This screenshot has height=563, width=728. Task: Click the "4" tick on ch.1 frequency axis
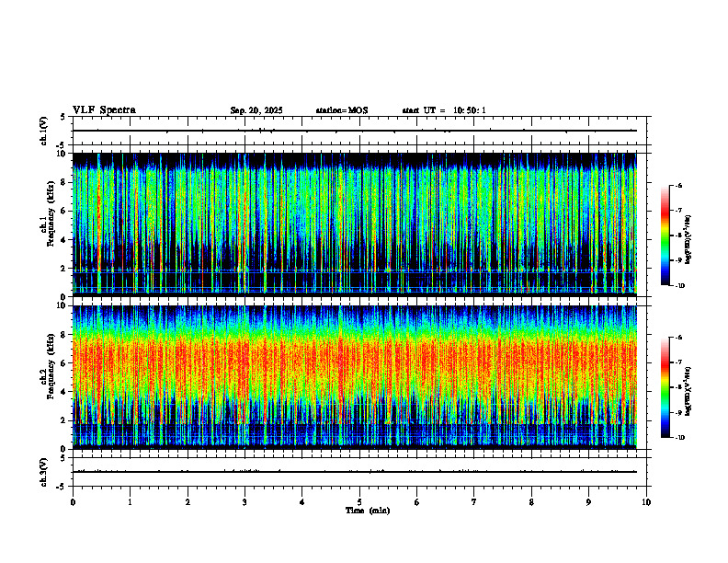pyautogui.click(x=64, y=240)
